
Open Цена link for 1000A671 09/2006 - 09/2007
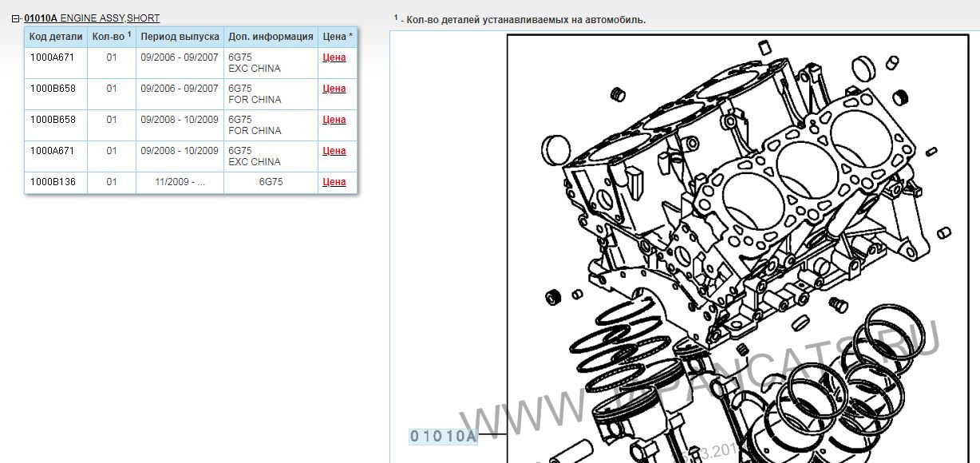[334, 57]
